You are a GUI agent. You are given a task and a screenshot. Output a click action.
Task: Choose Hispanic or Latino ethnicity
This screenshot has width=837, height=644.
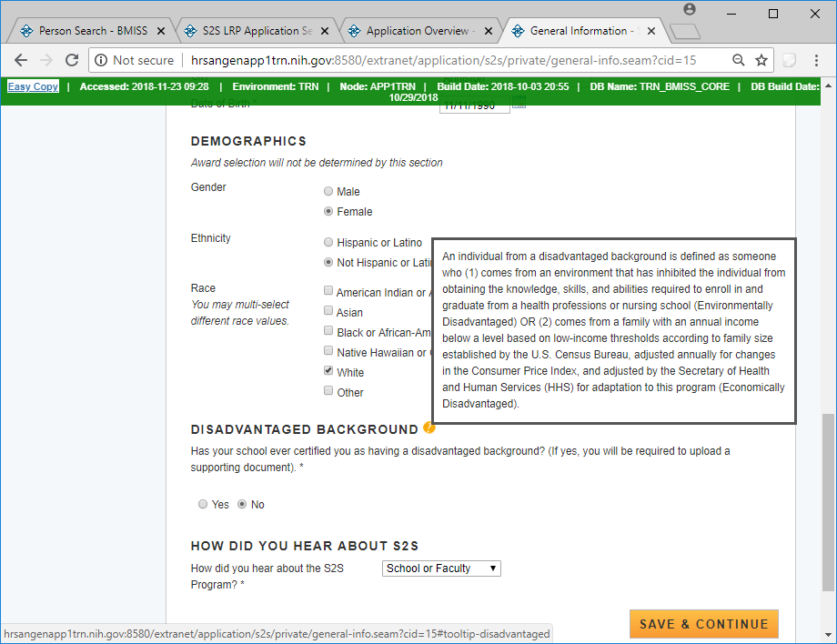coord(328,243)
